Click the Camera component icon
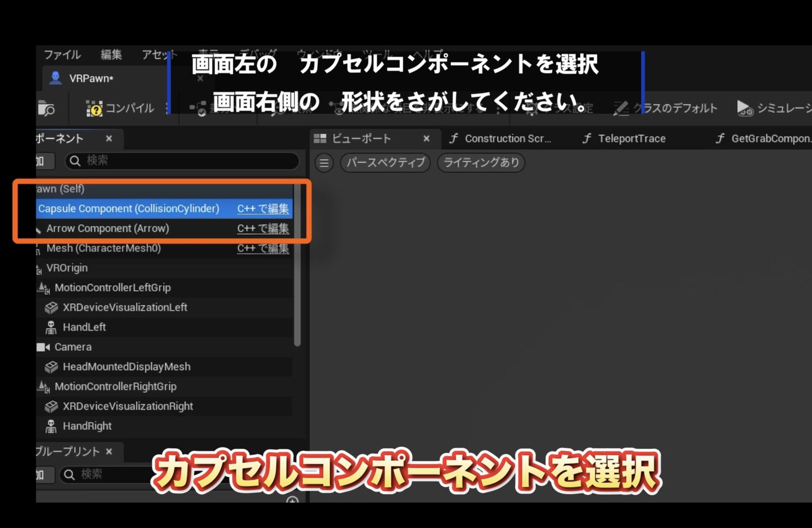Image resolution: width=812 pixels, height=528 pixels. click(43, 347)
